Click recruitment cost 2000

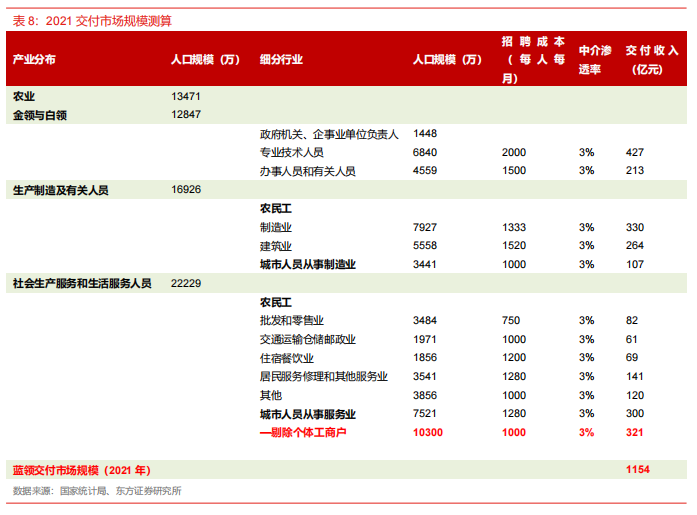pos(514,152)
